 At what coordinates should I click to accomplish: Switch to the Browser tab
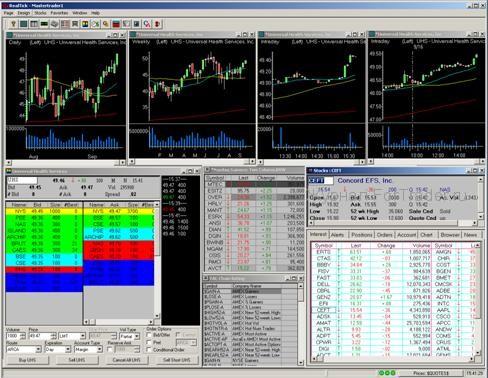pos(450,235)
